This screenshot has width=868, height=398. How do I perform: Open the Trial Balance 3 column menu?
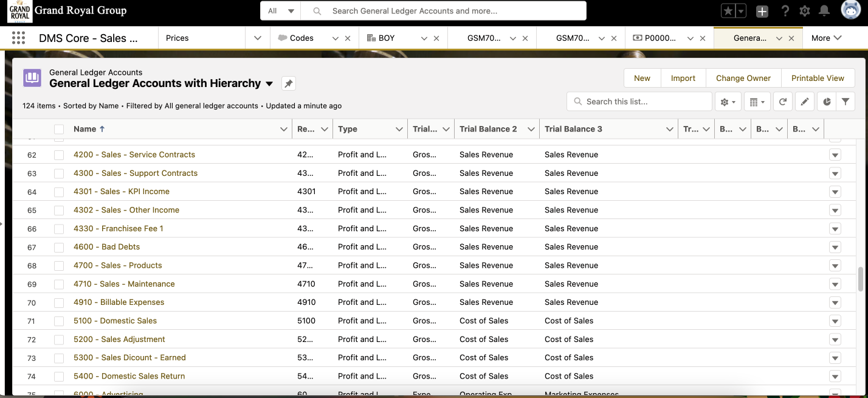[669, 129]
